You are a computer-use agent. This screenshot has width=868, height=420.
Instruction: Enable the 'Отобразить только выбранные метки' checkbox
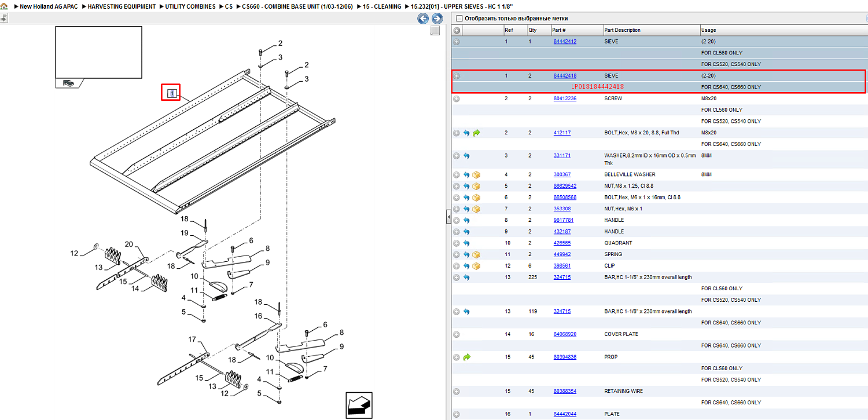coord(459,18)
